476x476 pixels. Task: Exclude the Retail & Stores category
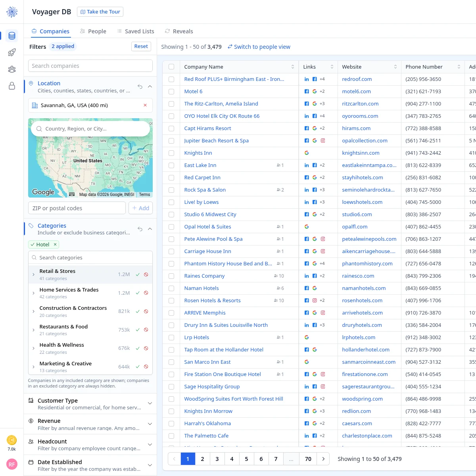[146, 274]
